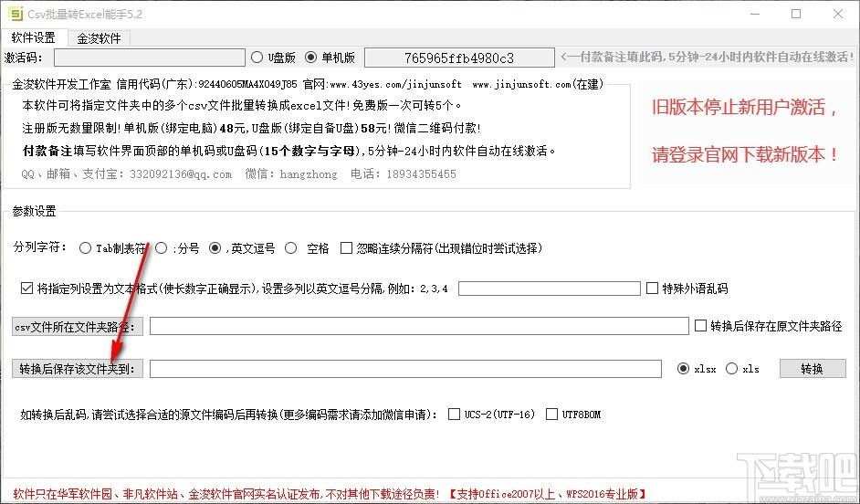The height and width of the screenshot is (504, 860).
Task: Focus the output folder path field
Action: (405, 369)
